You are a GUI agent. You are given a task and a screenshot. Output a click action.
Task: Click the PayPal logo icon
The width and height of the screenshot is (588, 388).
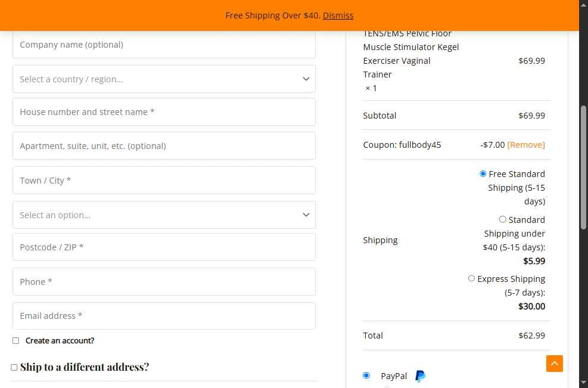pos(421,375)
